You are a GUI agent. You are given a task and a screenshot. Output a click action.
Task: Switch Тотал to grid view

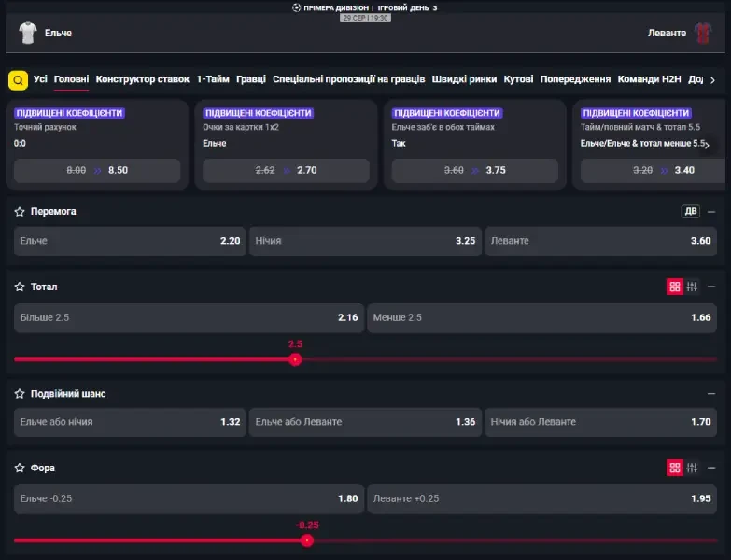[674, 287]
